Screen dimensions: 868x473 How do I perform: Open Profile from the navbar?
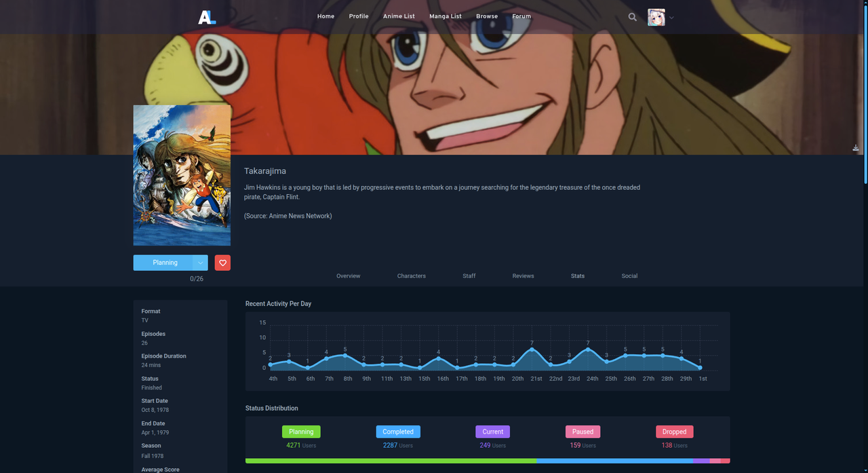359,16
